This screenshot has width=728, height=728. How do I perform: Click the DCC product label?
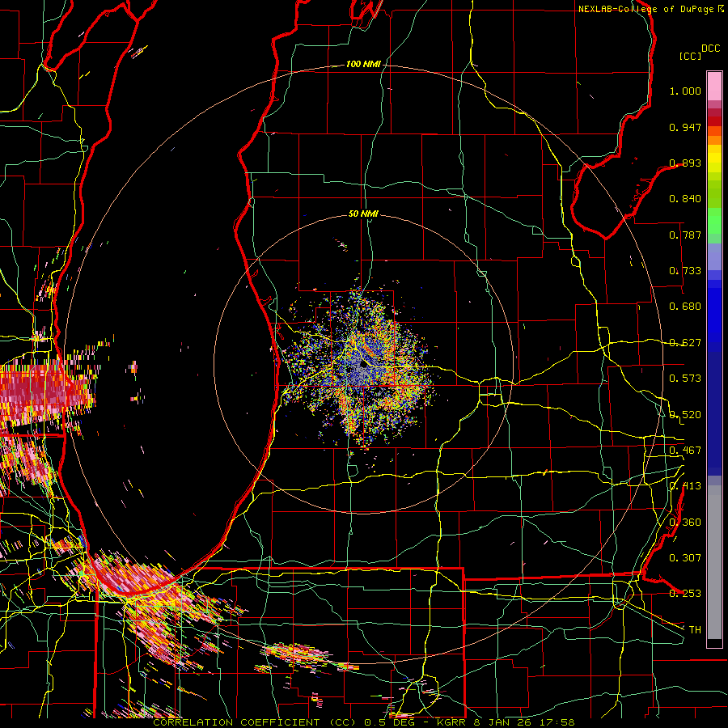coord(710,49)
